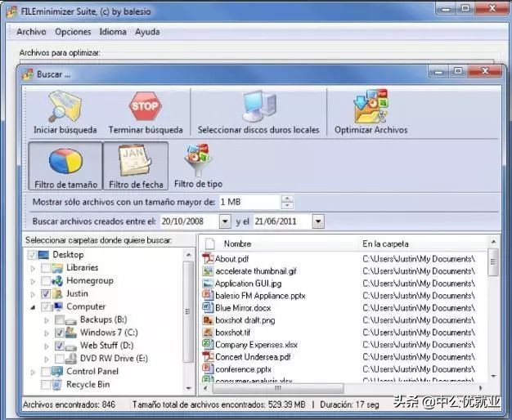The width and height of the screenshot is (512, 420).
Task: Toggle the Desktop checkbox
Action: 32,255
